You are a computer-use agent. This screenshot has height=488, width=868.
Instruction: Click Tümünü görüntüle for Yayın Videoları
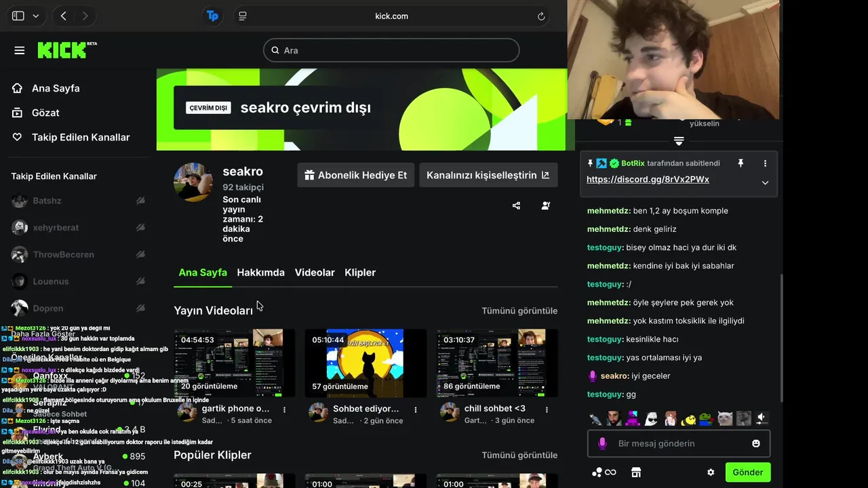click(519, 310)
